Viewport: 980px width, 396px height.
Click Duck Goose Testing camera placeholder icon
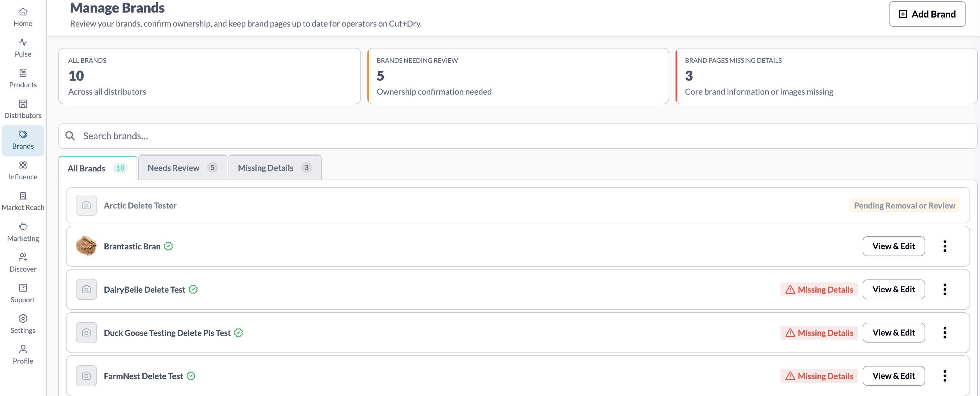pyautogui.click(x=86, y=332)
